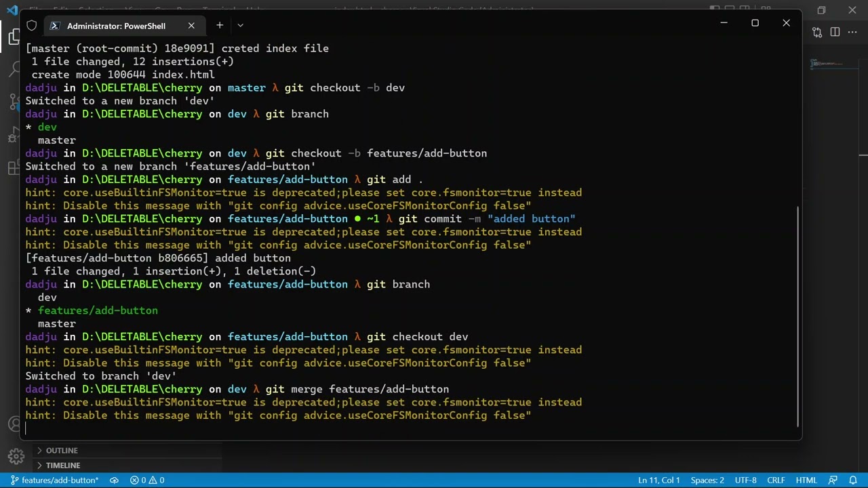Image resolution: width=868 pixels, height=488 pixels.
Task: Click '1 file changed, 12 insertions(+)' line
Action: [x=132, y=62]
